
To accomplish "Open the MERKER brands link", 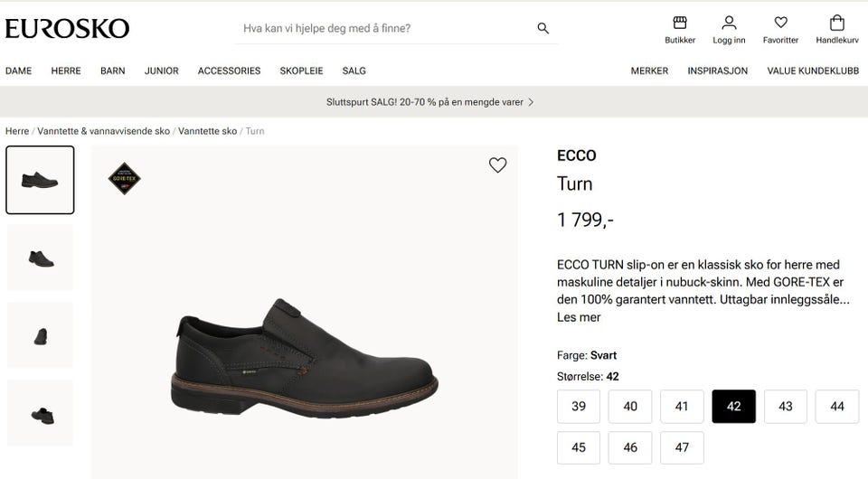I will [x=649, y=70].
